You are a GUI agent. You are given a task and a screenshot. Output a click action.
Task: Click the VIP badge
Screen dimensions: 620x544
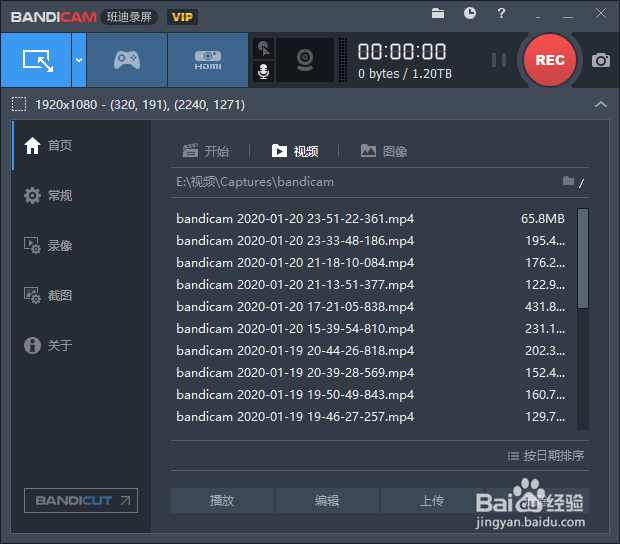pyautogui.click(x=182, y=17)
